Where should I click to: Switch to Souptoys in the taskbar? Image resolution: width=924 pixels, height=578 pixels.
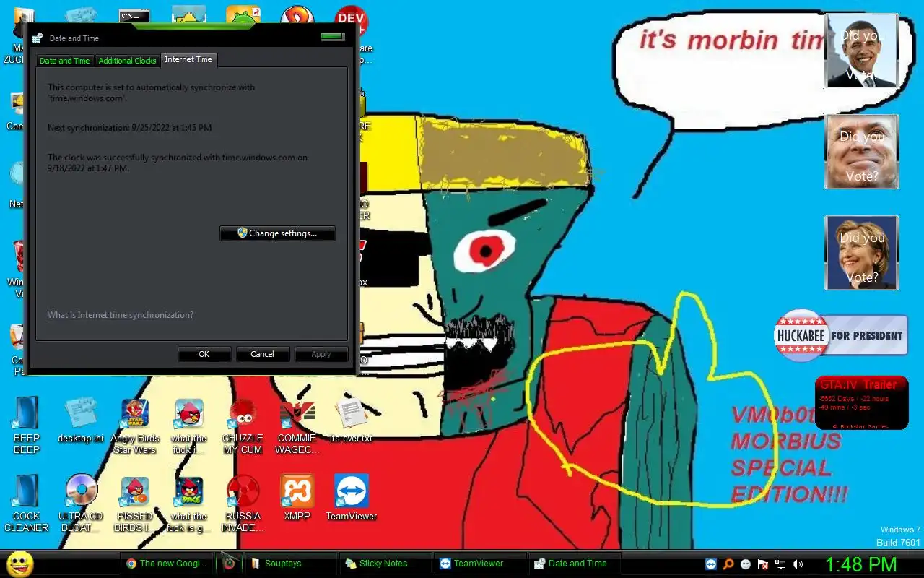[x=290, y=564]
